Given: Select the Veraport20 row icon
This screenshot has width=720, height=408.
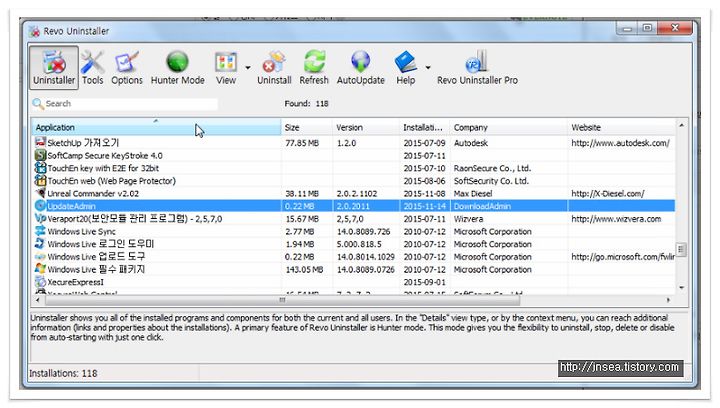Looking at the screenshot, I should pyautogui.click(x=40, y=218).
